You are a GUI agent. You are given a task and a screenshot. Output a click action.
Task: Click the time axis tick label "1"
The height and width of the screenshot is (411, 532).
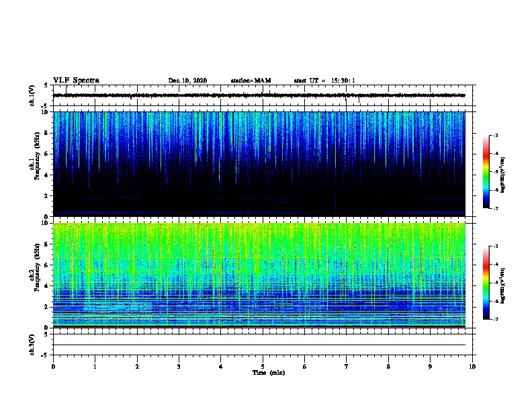(x=95, y=367)
